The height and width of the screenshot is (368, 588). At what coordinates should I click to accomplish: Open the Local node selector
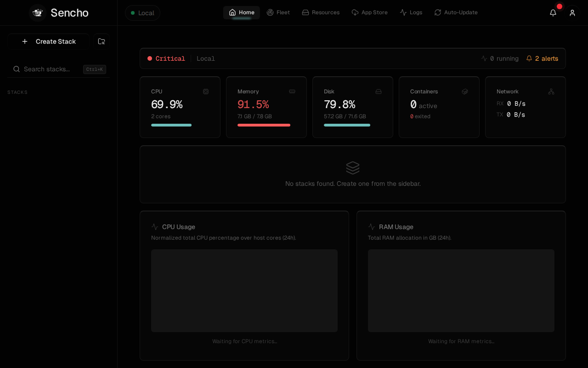pos(142,13)
